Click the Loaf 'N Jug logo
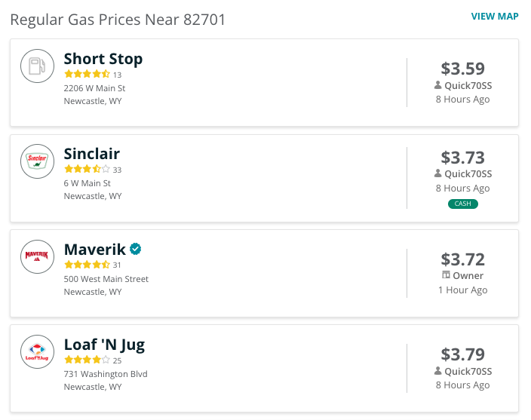 37,351
